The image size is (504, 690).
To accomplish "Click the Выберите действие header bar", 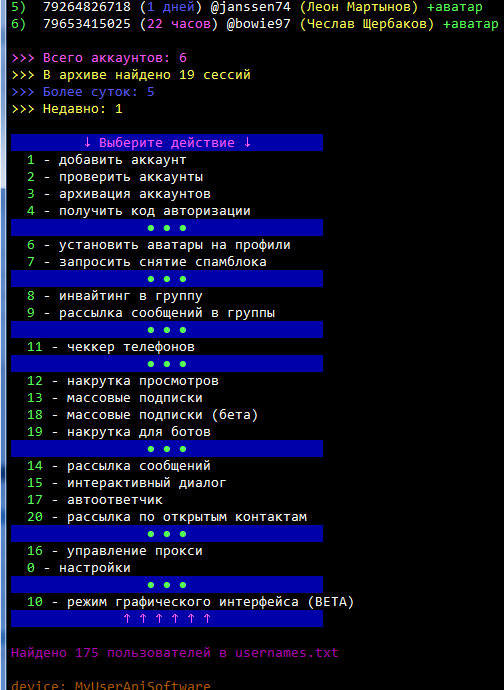I will 167,143.
